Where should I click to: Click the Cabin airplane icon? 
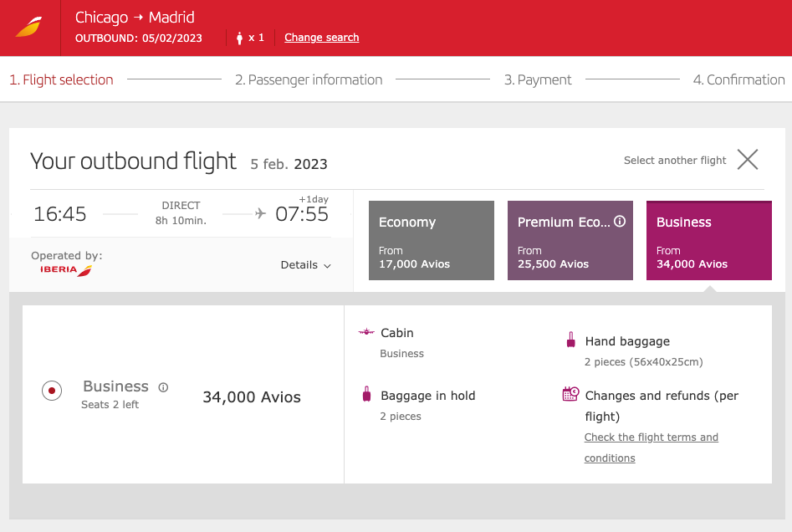tap(365, 333)
